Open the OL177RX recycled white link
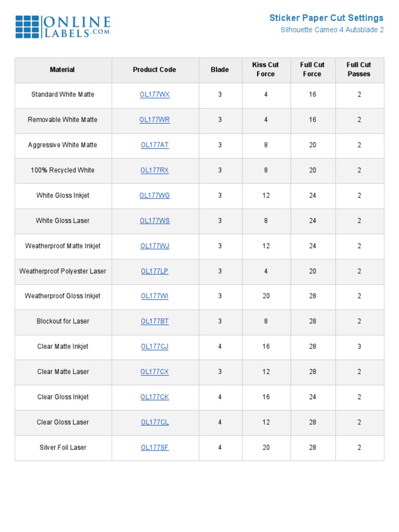399x532 pixels. 155,170
